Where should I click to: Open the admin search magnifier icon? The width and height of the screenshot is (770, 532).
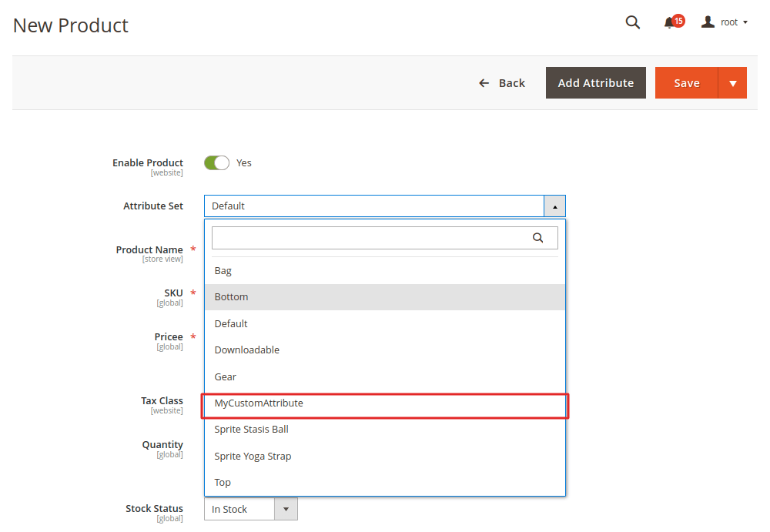pyautogui.click(x=632, y=22)
